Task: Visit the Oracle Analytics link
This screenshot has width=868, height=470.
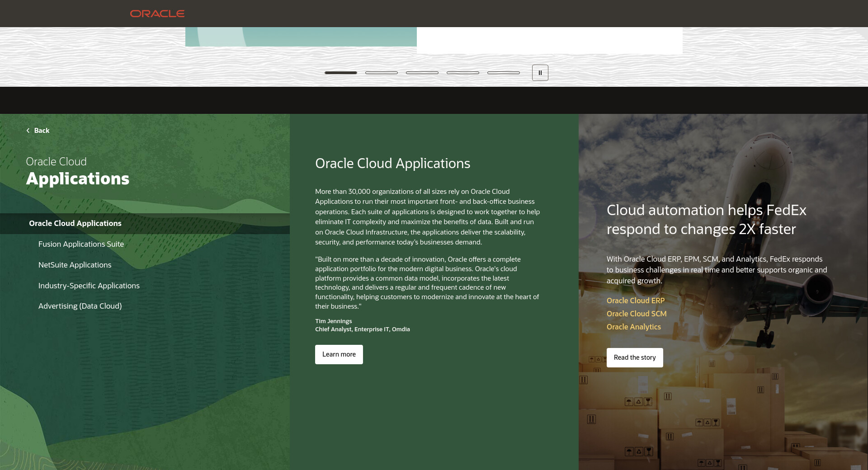Action: pos(633,327)
